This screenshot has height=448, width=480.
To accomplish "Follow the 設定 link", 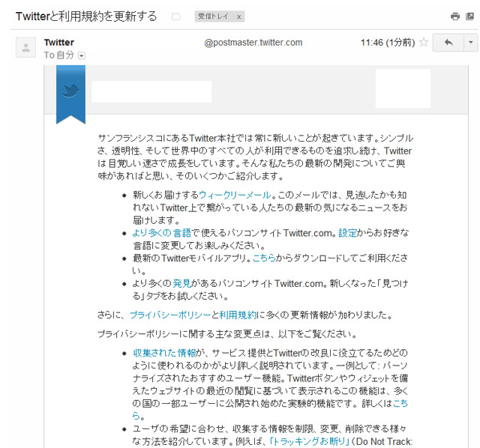I will 348,233.
